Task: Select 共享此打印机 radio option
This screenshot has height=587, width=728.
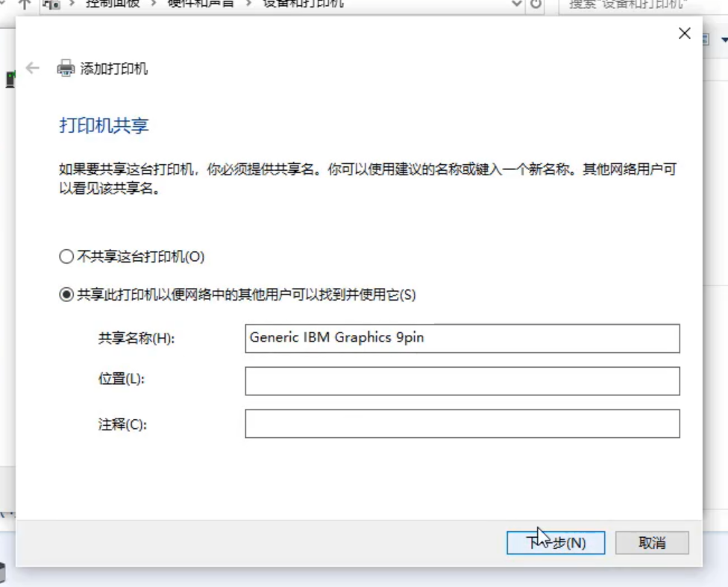Action: pos(66,295)
